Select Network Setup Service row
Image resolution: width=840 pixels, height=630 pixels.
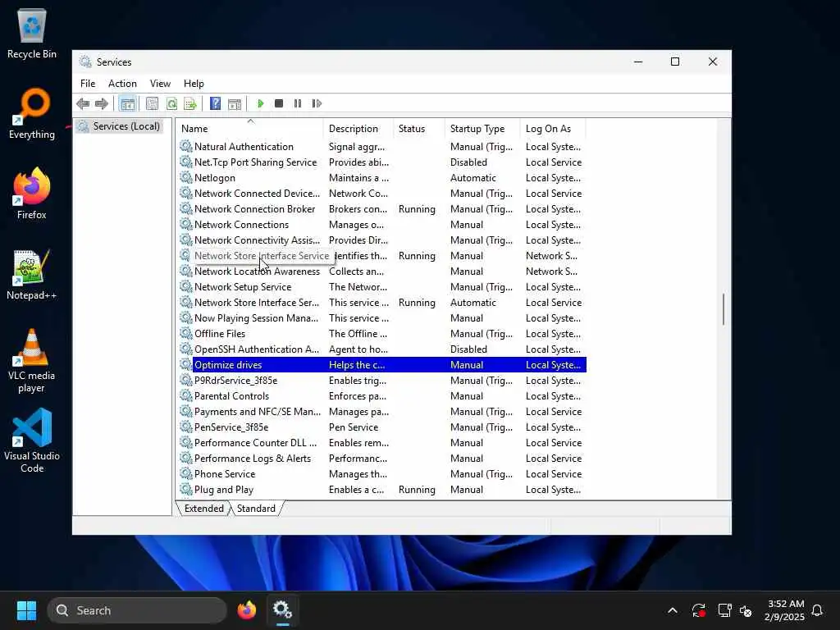pos(382,286)
